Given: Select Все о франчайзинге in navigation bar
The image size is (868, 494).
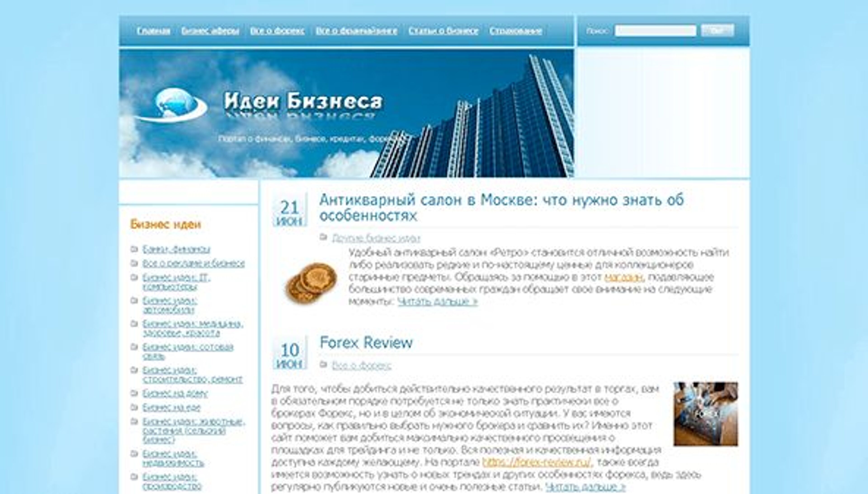Looking at the screenshot, I should click(x=356, y=31).
